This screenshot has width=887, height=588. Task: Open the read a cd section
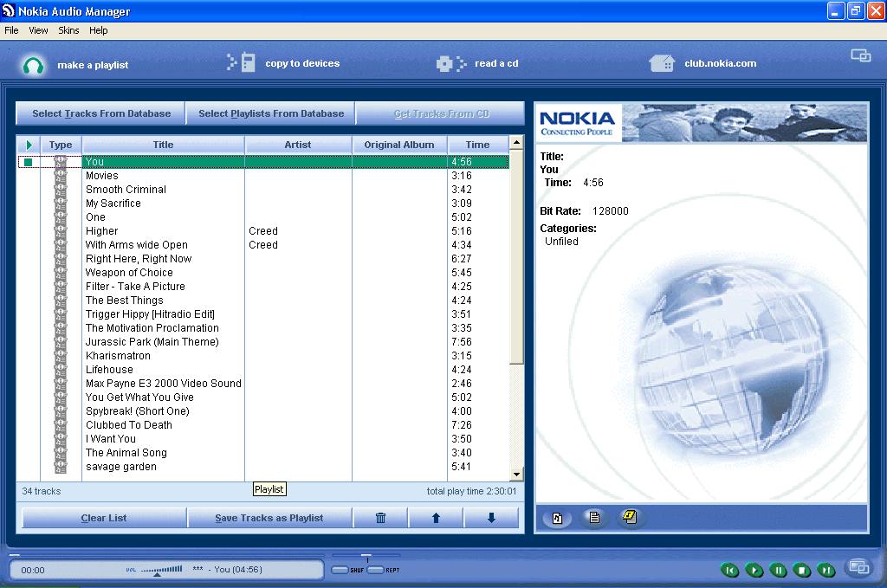[x=496, y=63]
